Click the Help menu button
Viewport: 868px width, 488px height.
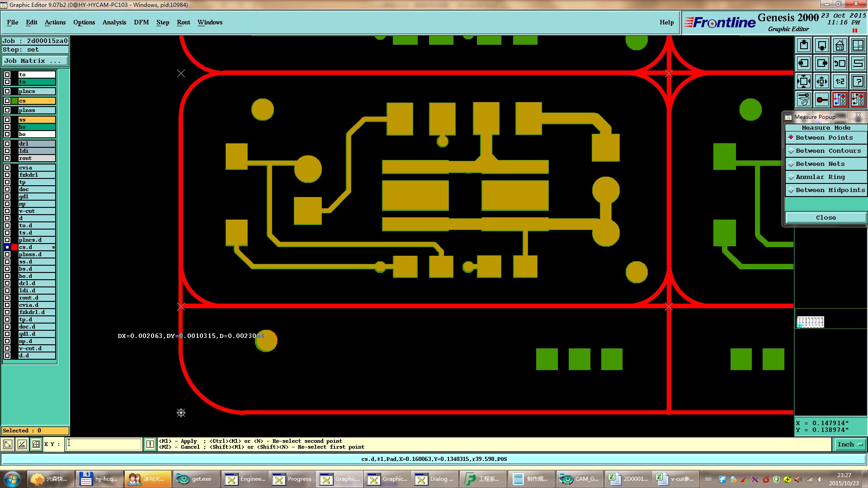point(666,22)
